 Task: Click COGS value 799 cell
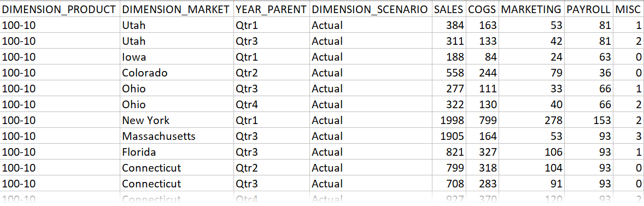[482, 120]
